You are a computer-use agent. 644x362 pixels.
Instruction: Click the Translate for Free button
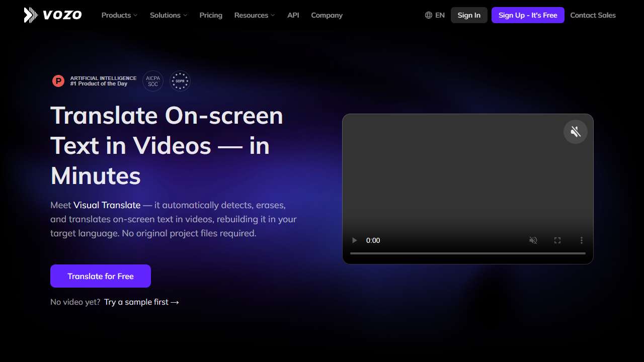point(101,276)
